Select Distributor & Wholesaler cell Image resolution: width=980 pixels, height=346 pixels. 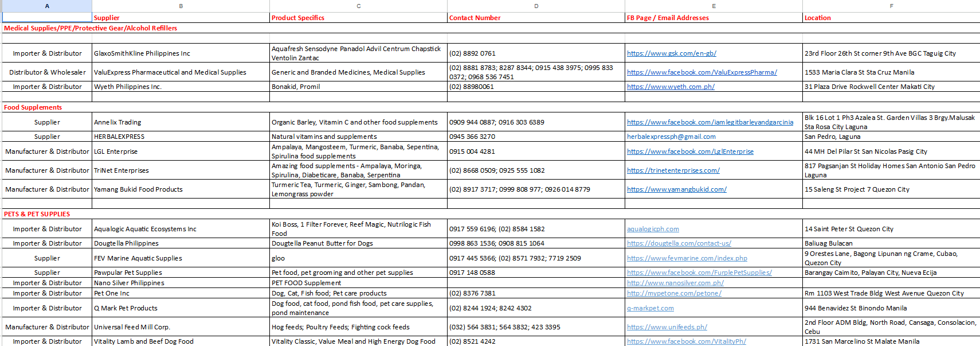coord(47,72)
